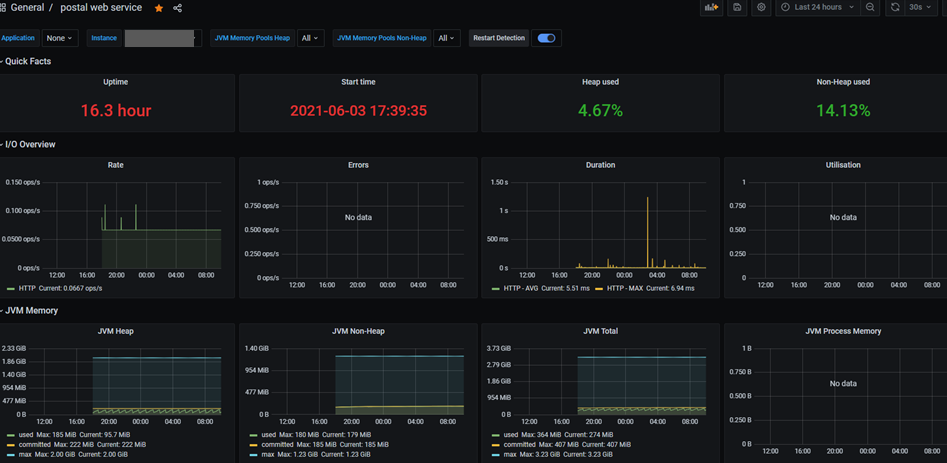Open the JVM Process Memory panel title
947x463 pixels.
coord(843,331)
